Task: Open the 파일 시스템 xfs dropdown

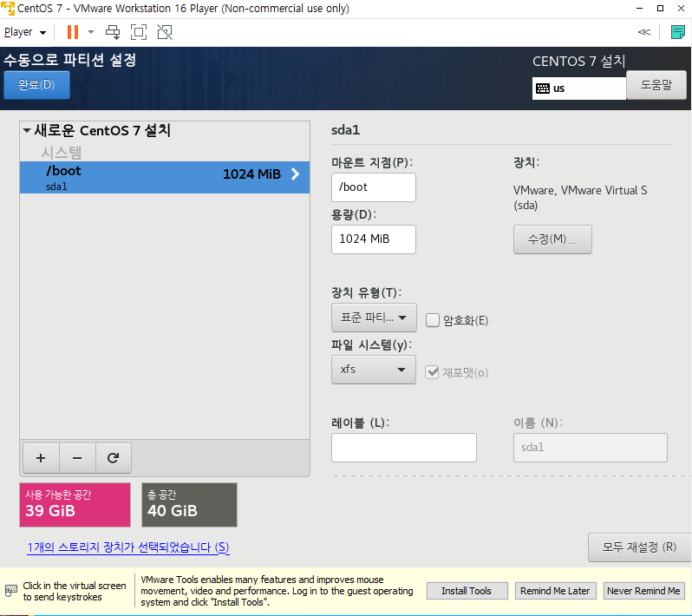Action: pos(374,370)
